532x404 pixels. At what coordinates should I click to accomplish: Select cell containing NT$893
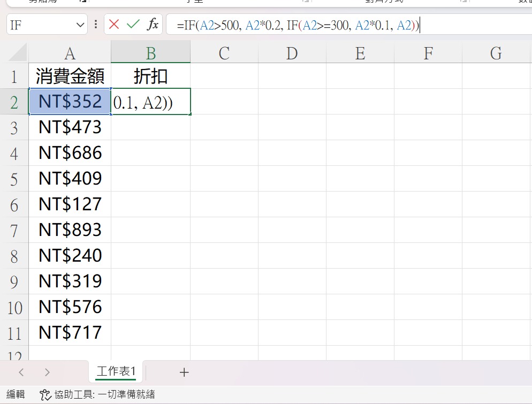click(70, 230)
